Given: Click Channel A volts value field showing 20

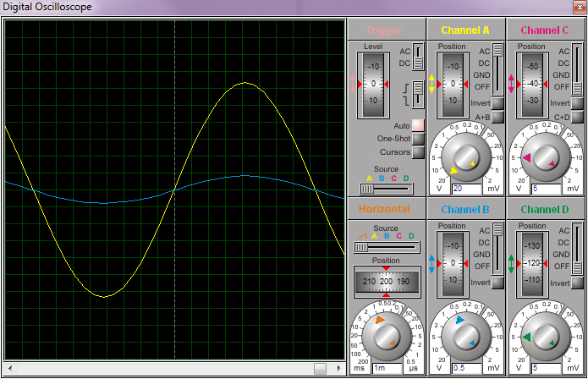Looking at the screenshot, I should (x=466, y=189).
